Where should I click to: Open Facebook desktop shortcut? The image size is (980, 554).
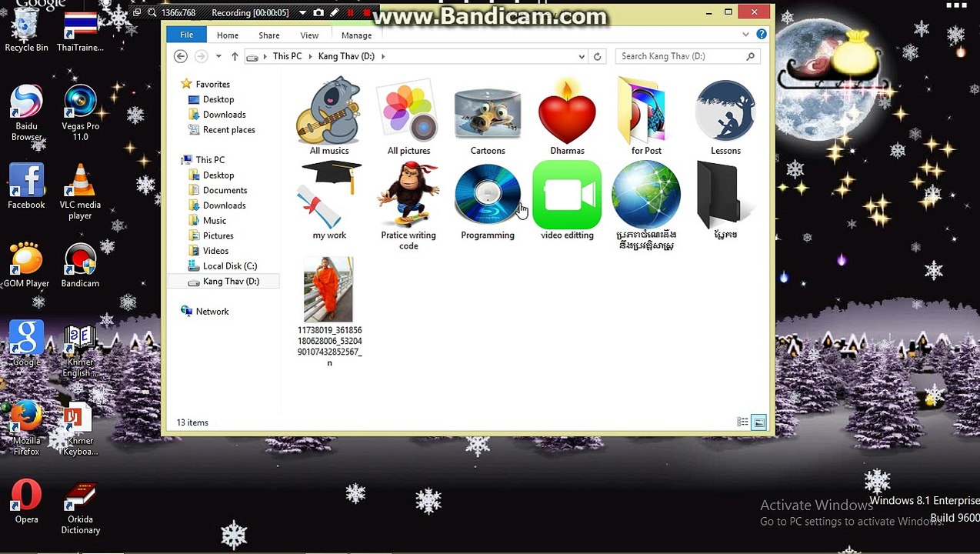click(x=26, y=187)
